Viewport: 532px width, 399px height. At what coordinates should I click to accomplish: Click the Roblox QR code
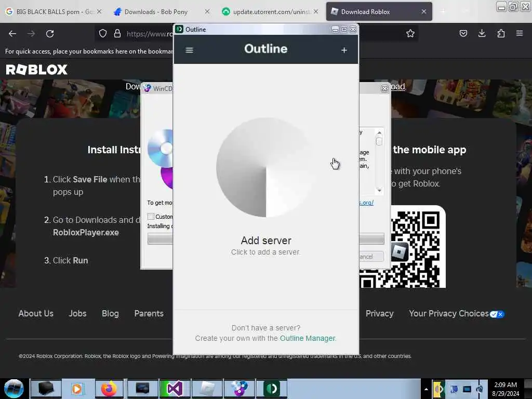click(x=403, y=247)
